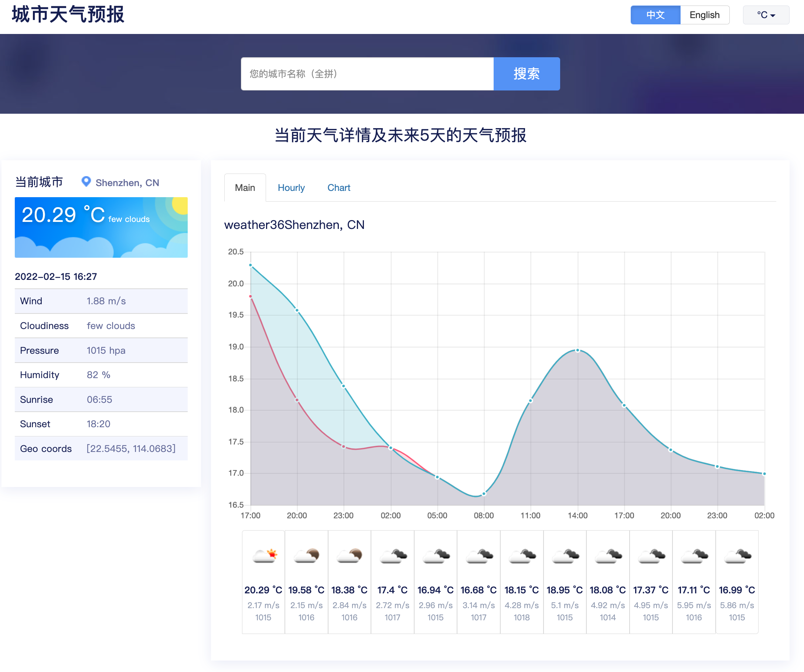The height and width of the screenshot is (672, 804).
Task: Switch to the Chart tab
Action: pyautogui.click(x=338, y=188)
